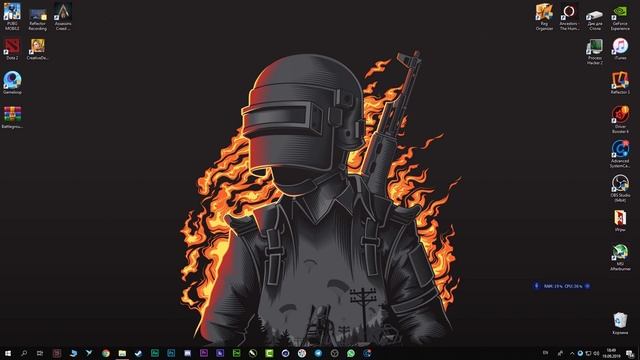
Task: Open Telegram from the taskbar
Action: (x=318, y=353)
